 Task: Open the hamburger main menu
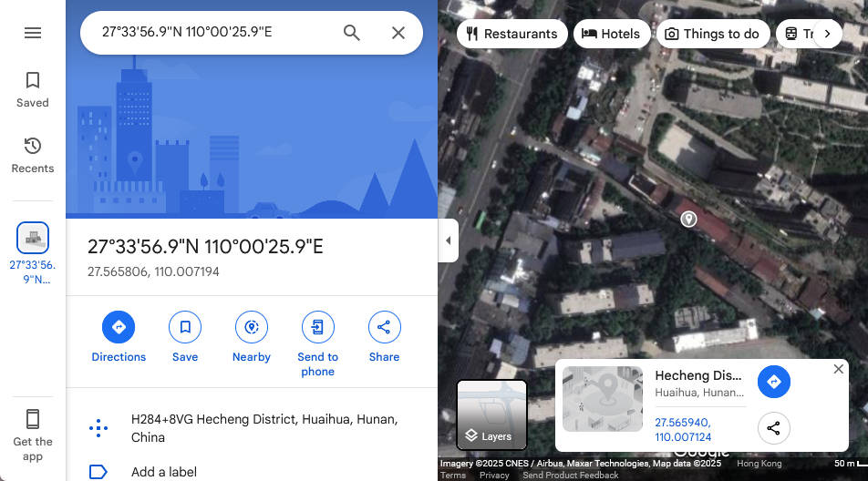pos(33,33)
